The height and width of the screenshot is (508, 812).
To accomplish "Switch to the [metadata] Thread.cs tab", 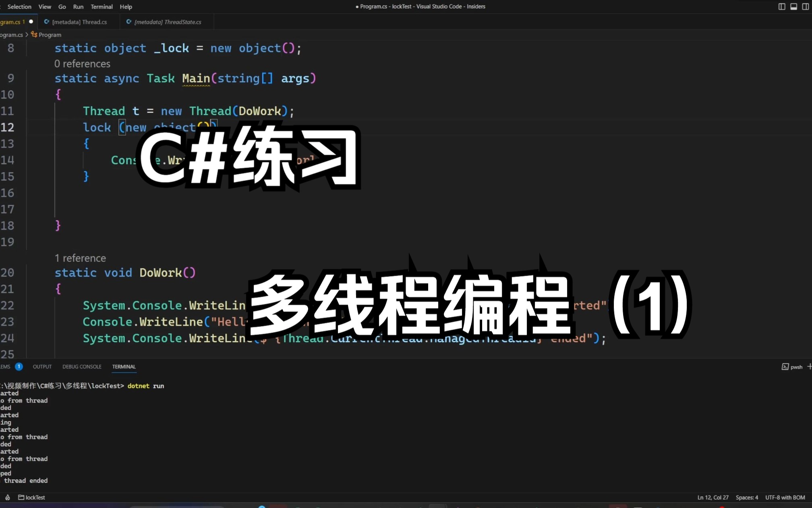I will [79, 22].
